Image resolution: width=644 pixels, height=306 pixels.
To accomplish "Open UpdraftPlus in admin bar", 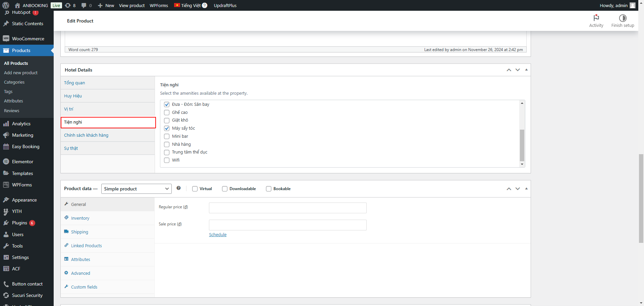I will 225,5.
